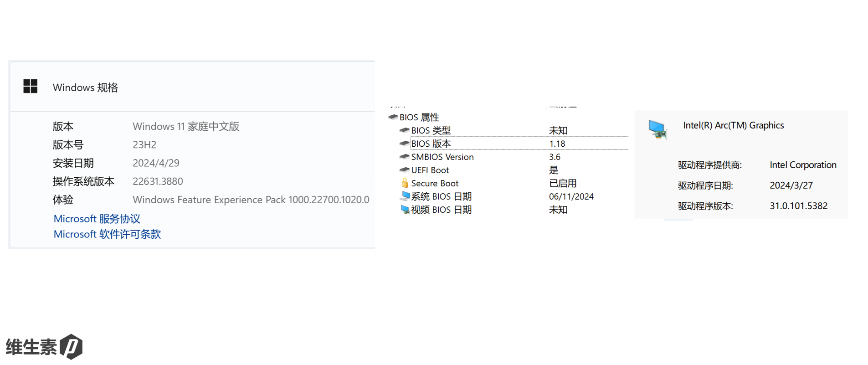Open the Microsoft 服务协议 link
The width and height of the screenshot is (868, 365).
click(x=97, y=219)
